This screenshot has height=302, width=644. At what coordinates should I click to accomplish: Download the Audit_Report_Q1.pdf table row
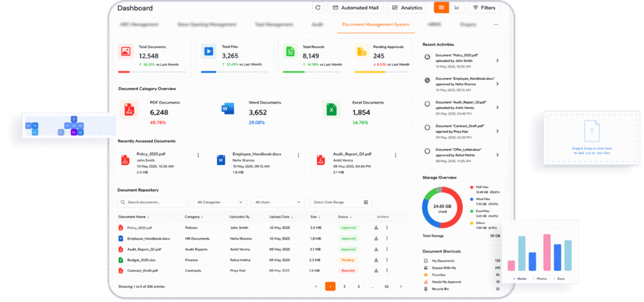376,249
